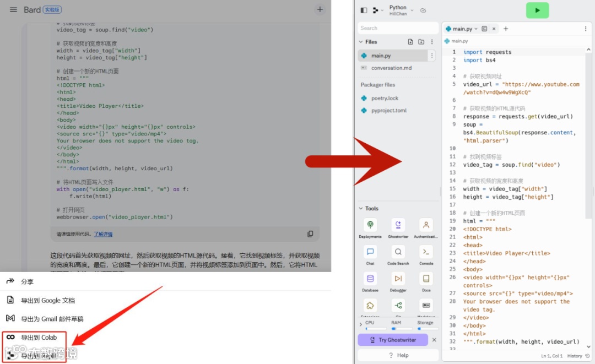Click the Try Ghostwriter button

(x=393, y=340)
